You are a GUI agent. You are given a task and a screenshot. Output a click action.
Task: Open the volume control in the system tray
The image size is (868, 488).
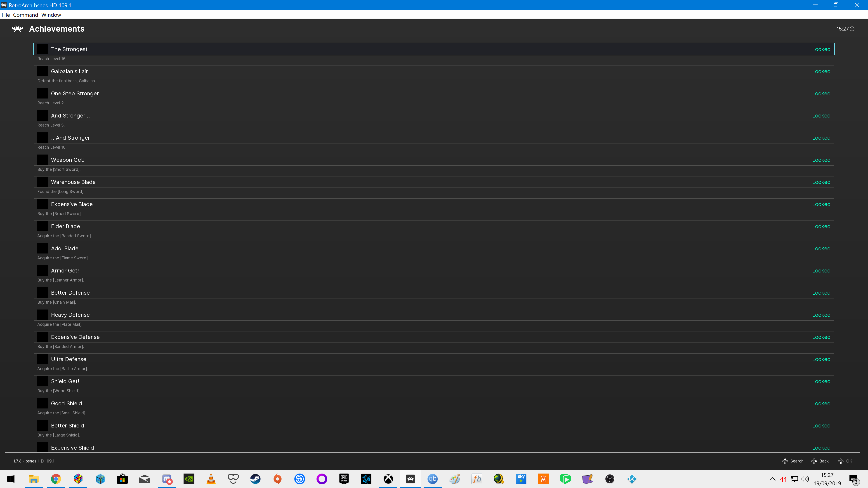tap(805, 479)
